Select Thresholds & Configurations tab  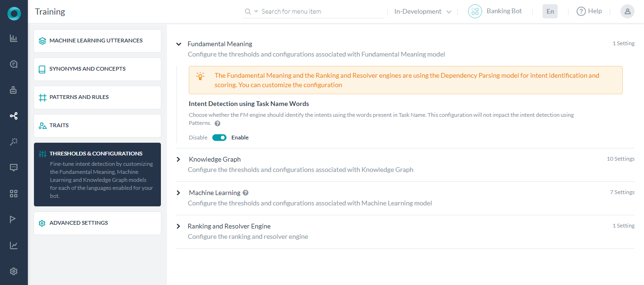tap(97, 175)
